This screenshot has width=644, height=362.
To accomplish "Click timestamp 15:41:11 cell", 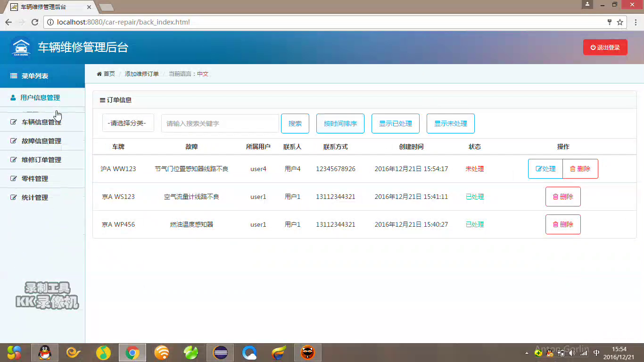I will 411,197.
